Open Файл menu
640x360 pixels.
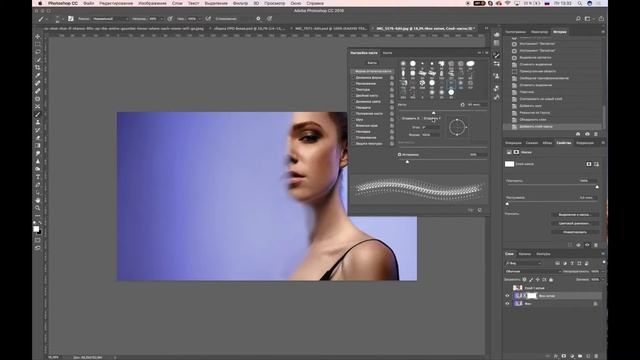pyautogui.click(x=89, y=3)
